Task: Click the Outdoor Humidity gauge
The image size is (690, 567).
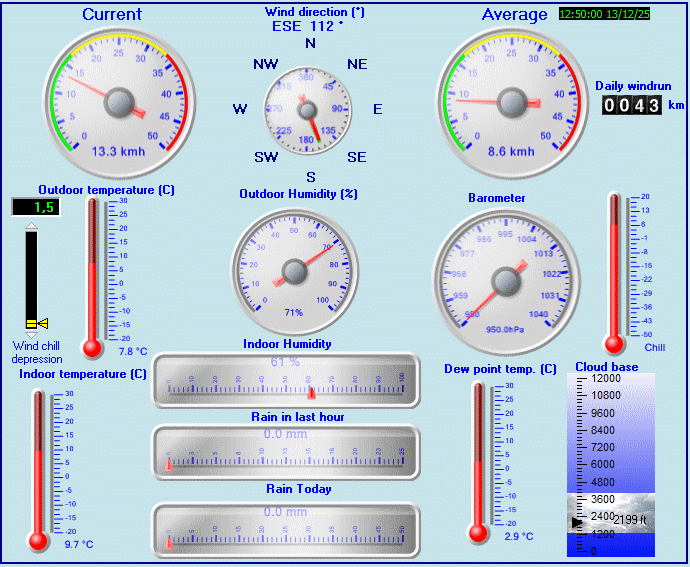Action: (293, 266)
